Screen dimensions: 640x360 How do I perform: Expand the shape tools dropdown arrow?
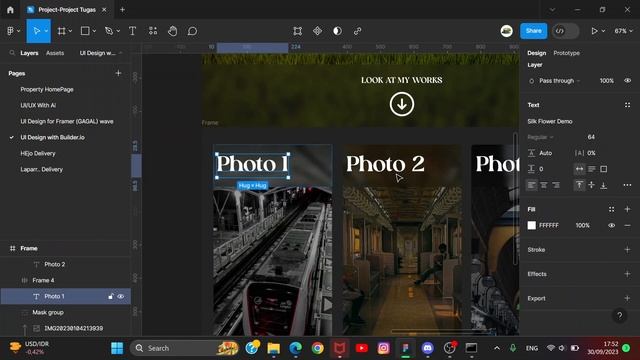(94, 31)
